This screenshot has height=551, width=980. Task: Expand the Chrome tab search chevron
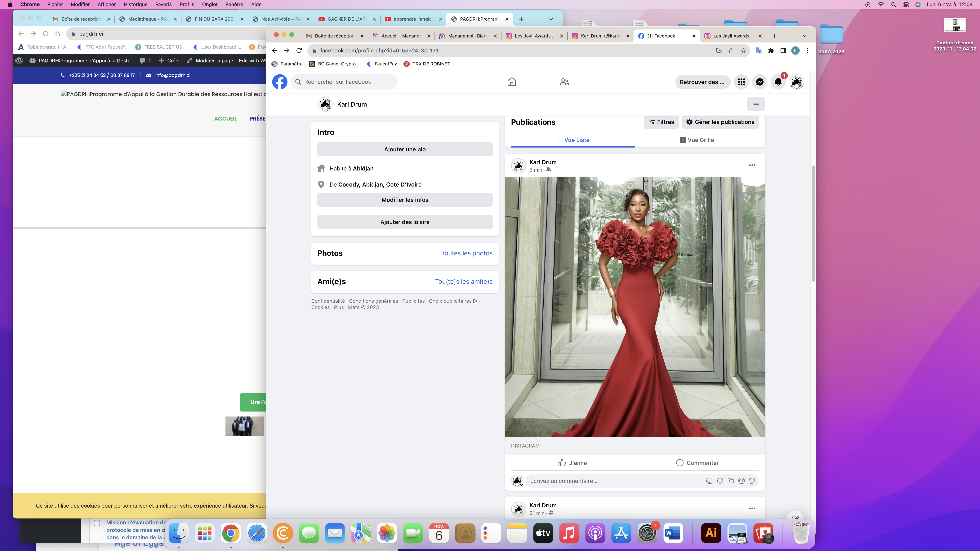click(x=804, y=36)
